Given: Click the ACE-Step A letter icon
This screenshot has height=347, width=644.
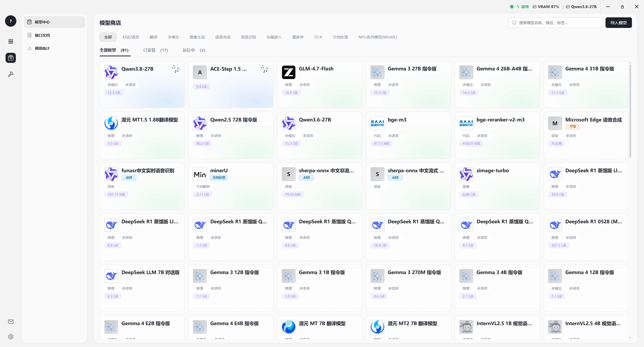Looking at the screenshot, I should (x=200, y=72).
